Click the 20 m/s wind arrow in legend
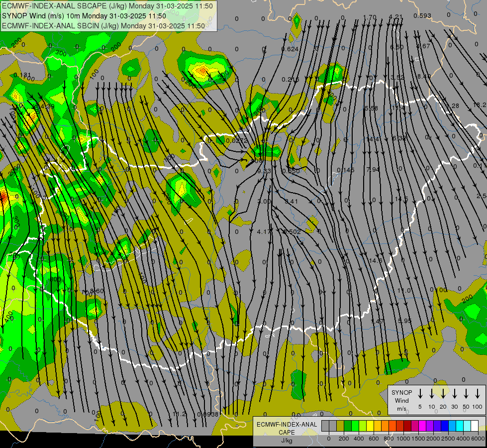The image size is (487, 448). 443,394
